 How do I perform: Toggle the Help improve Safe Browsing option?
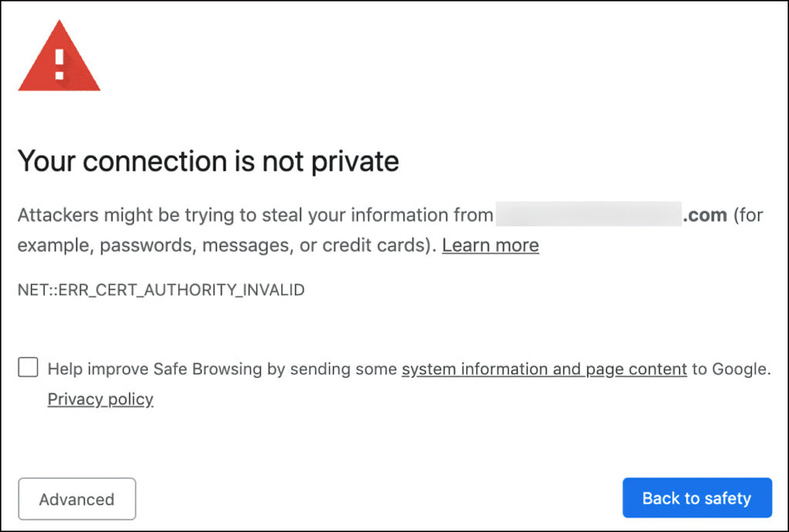(28, 367)
